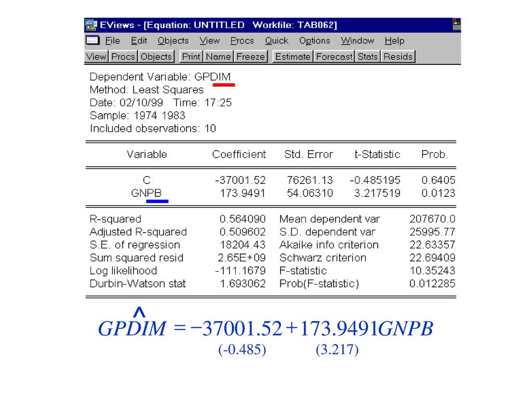Screen dimensions: 532x399
Task: Click the coefficient value 173.9491
Action: coord(243,193)
